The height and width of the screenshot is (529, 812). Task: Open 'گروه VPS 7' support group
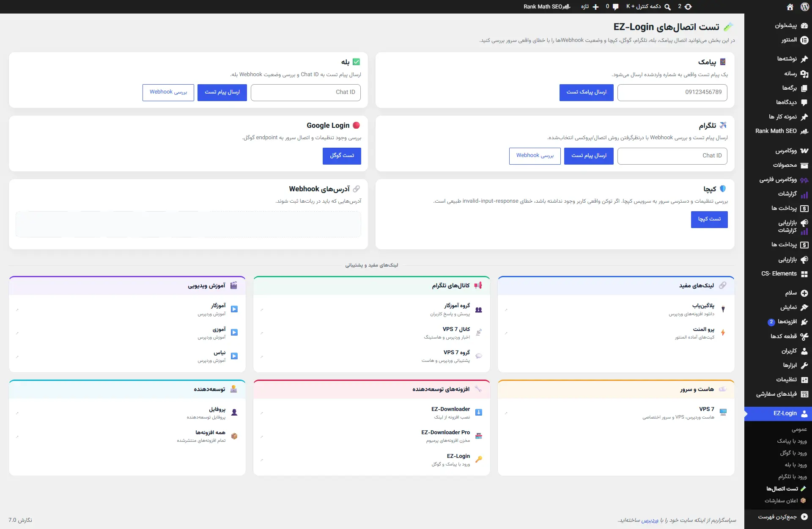pos(371,356)
